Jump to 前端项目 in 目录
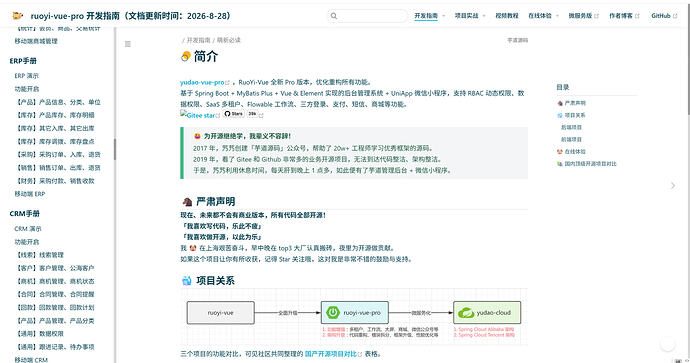The height and width of the screenshot is (363, 690). pos(571,139)
